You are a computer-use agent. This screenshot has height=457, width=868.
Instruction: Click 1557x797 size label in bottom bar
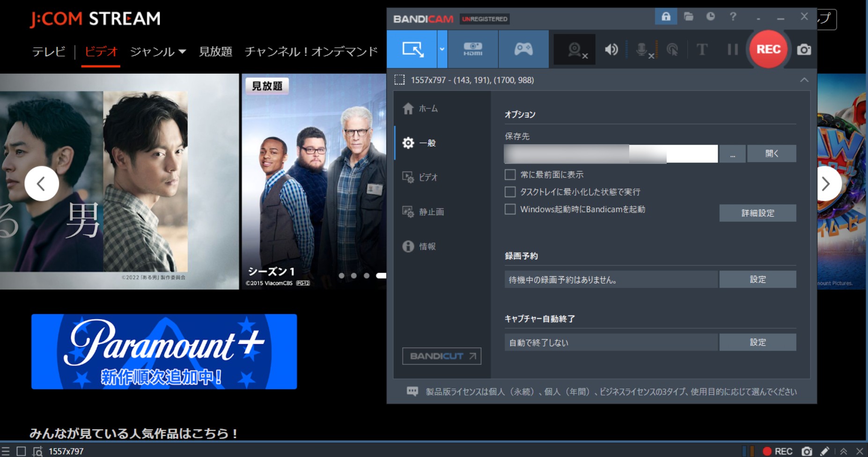click(x=66, y=451)
